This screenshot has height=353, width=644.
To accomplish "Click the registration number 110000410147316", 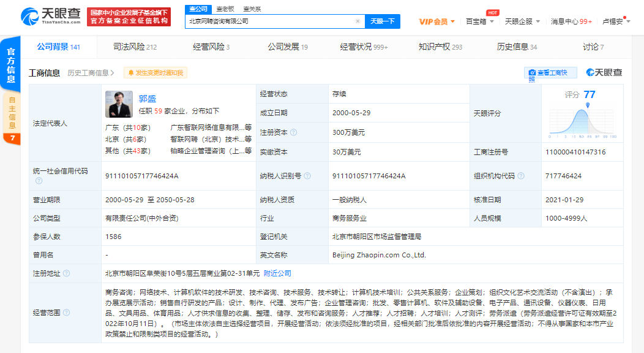I will [575, 152].
